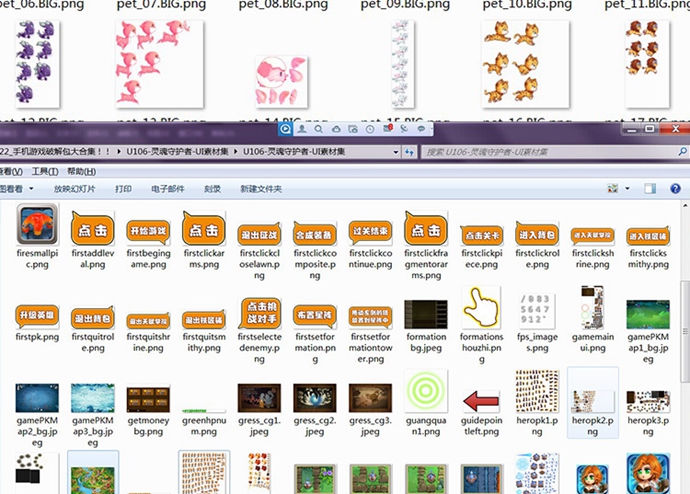The width and height of the screenshot is (690, 494).
Task: Select pet_07.BIG.png pink deer in back window
Action: click(160, 64)
